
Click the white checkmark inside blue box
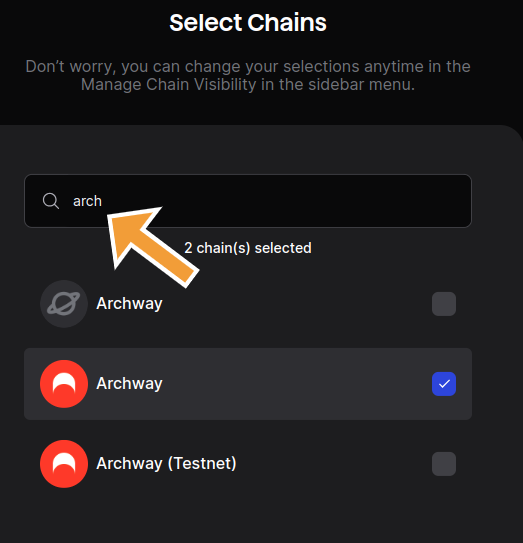[444, 384]
